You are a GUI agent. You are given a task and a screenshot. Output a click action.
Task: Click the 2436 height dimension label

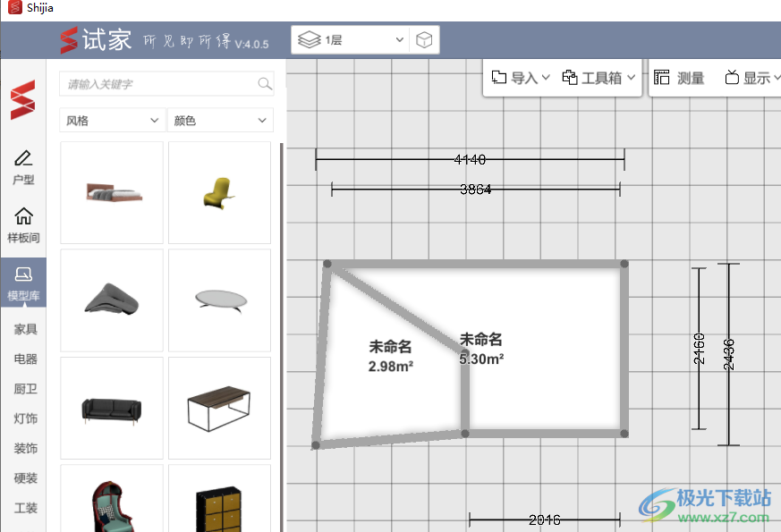(729, 354)
